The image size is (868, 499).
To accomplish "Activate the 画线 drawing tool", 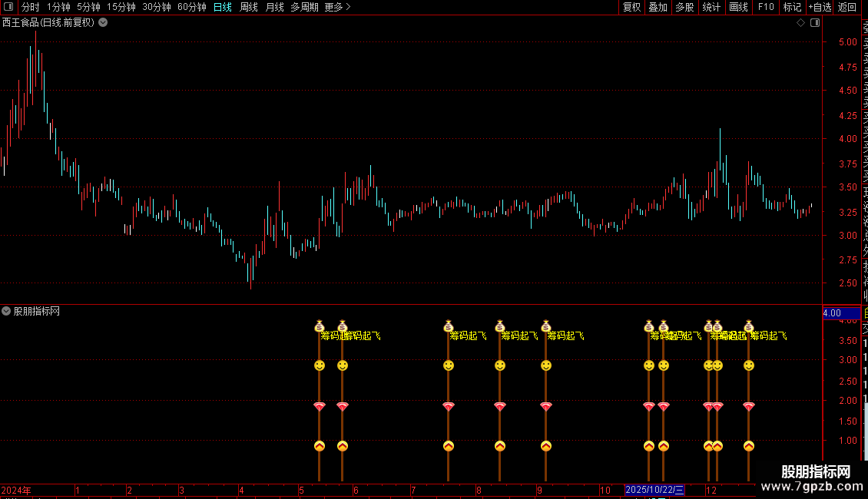I will [738, 7].
